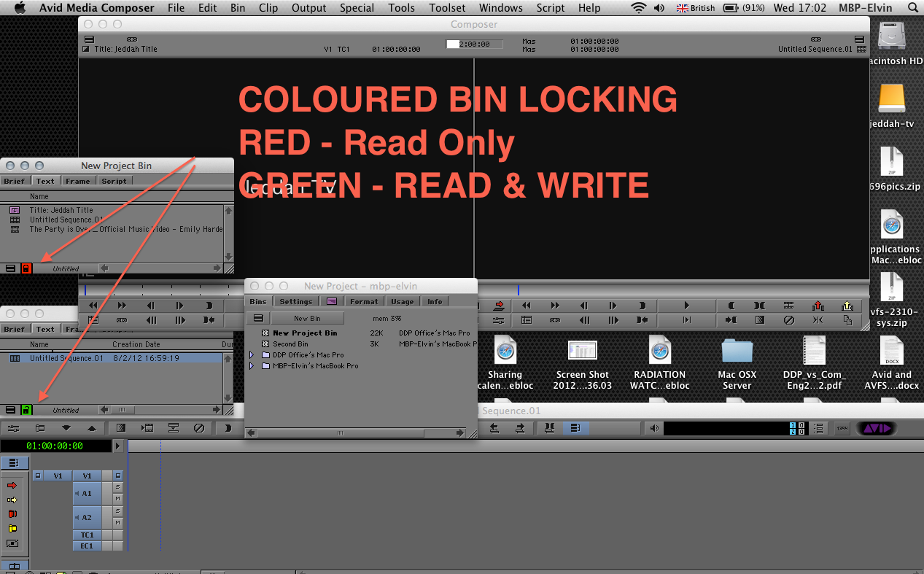Viewport: 924px width, 574px height.
Task: Select The Party is Over clip in bin
Action: pos(125,229)
